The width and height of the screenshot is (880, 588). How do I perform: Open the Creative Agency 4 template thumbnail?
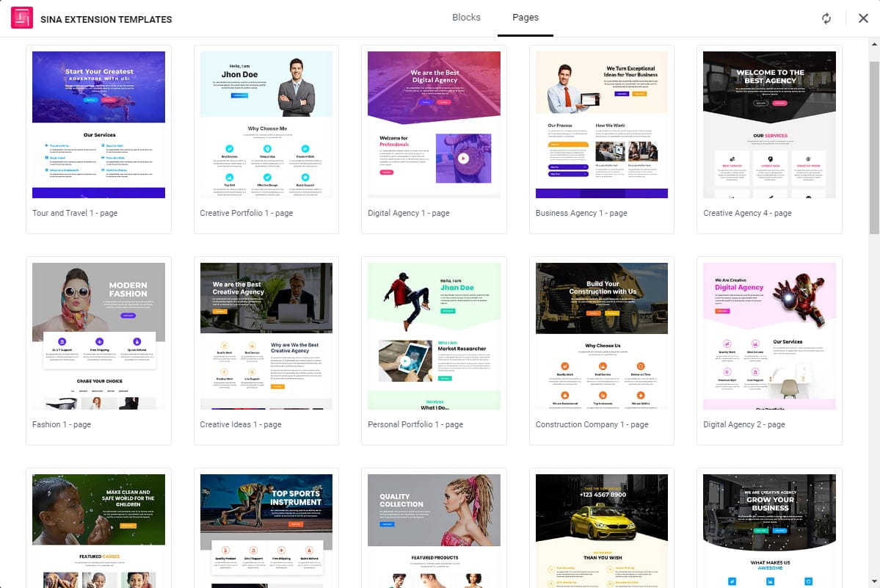(x=769, y=125)
